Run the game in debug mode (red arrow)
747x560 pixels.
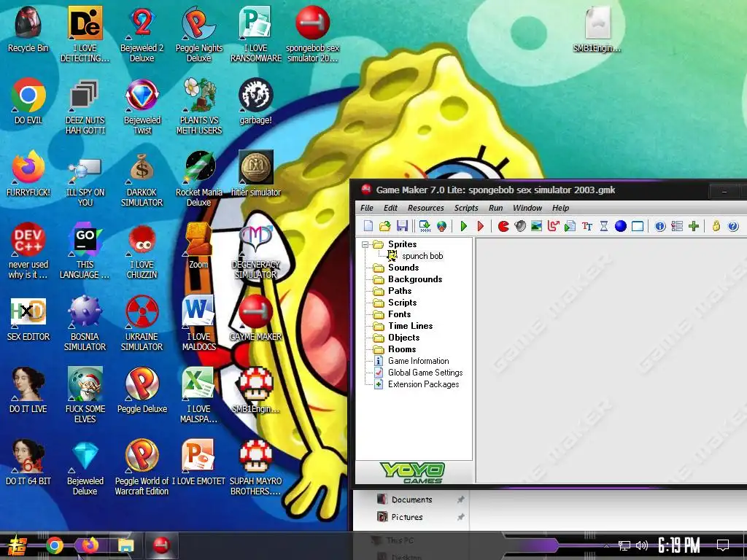480,226
